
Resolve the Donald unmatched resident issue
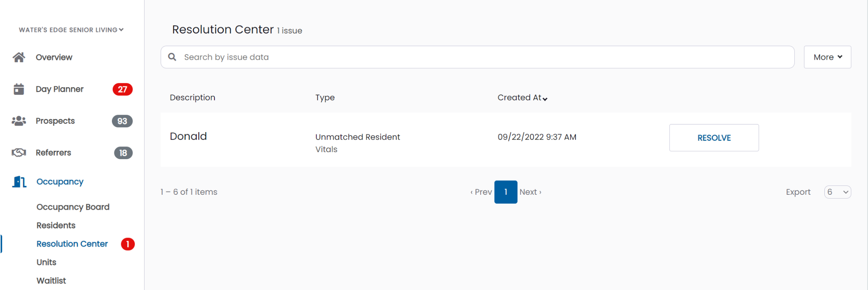pyautogui.click(x=714, y=138)
